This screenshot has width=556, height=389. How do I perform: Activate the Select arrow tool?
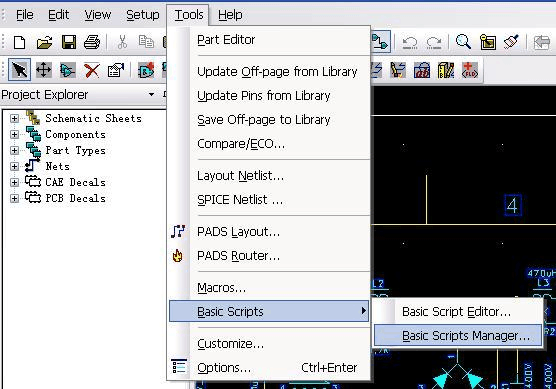click(x=20, y=70)
